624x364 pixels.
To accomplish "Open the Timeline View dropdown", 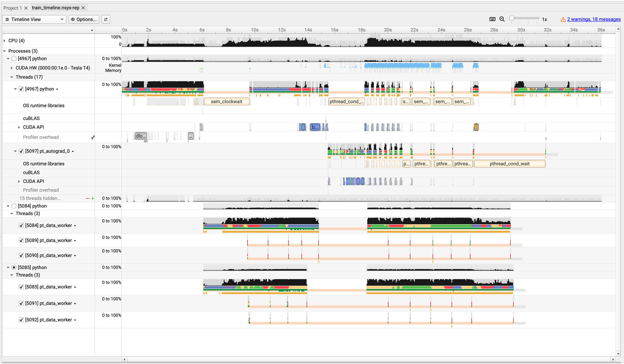I will coord(34,19).
